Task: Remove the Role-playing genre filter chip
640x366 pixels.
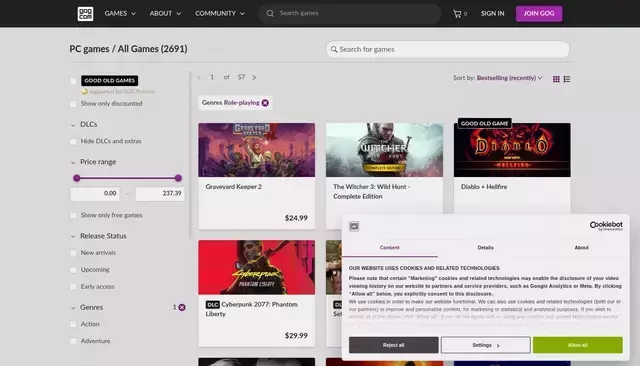Action: coord(265,103)
